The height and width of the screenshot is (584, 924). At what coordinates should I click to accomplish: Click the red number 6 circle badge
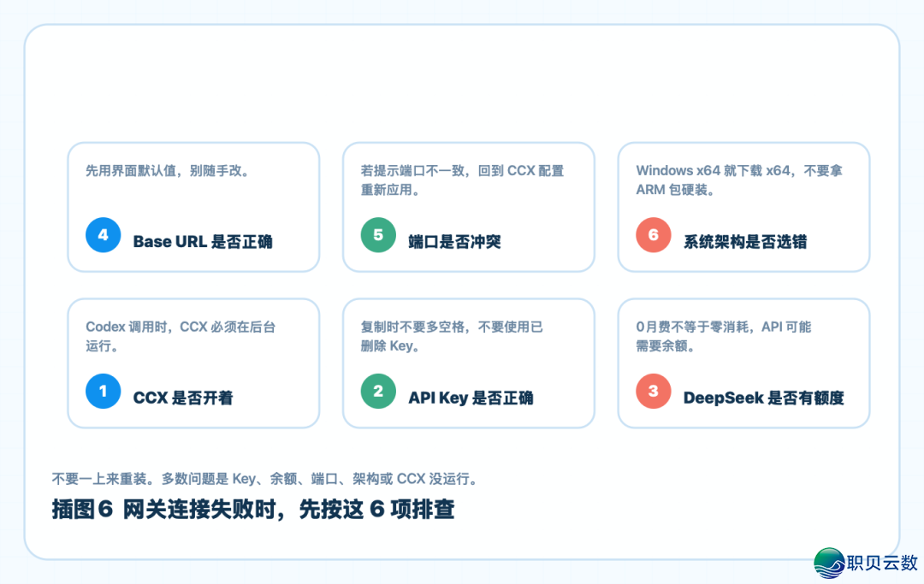(x=654, y=235)
